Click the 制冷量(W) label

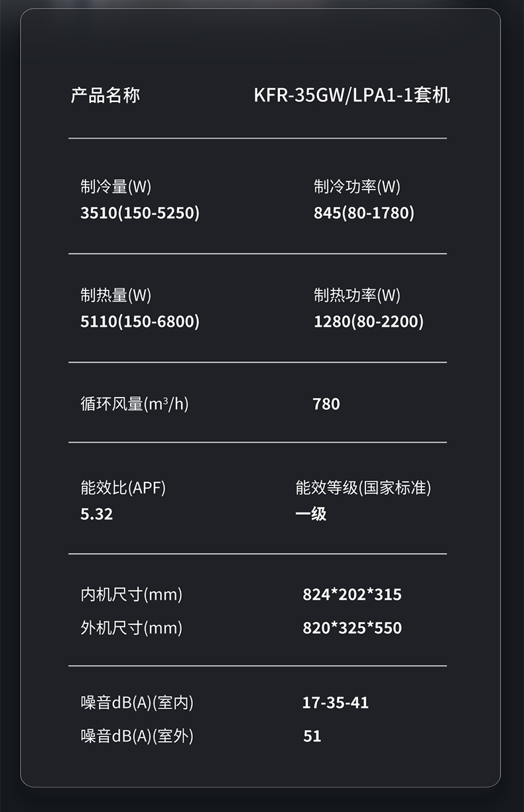116,187
